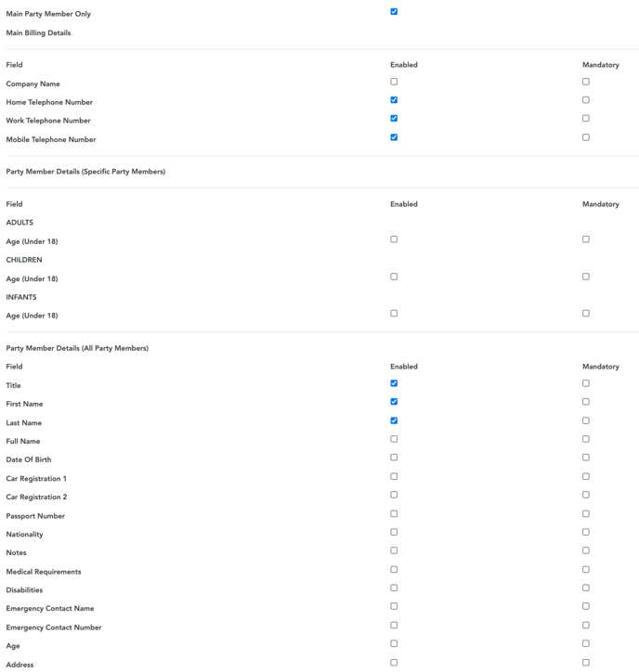Viewport: 639px width, 672px height.
Task: Make Children Age (Under 18) mandatory
Action: (x=586, y=277)
